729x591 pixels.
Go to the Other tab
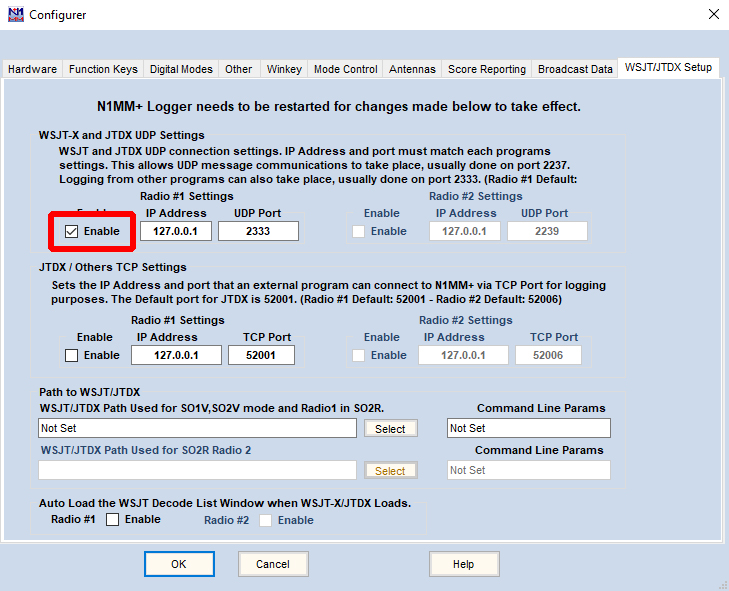[239, 69]
